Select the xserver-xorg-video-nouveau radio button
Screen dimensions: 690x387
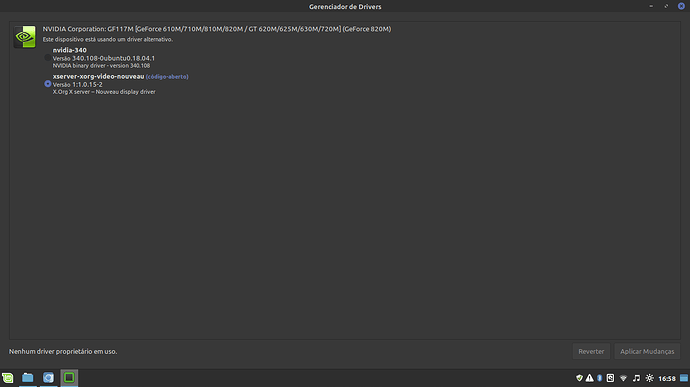(48, 84)
